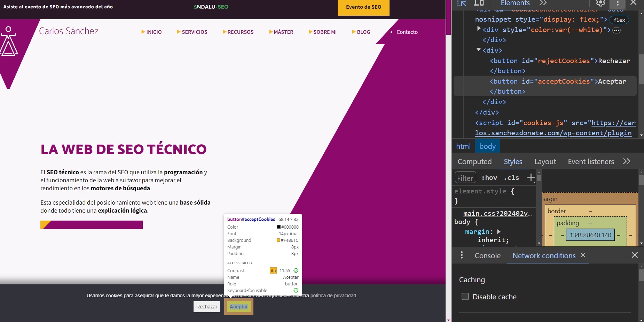Open the drawer's three-dot menu beside Console
Screen dimensions: 644x322
[x=462, y=255]
